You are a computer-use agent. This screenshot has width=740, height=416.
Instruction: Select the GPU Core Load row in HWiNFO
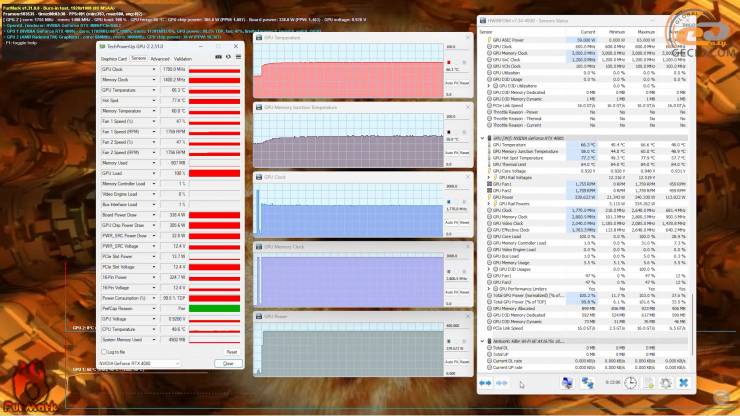point(586,237)
